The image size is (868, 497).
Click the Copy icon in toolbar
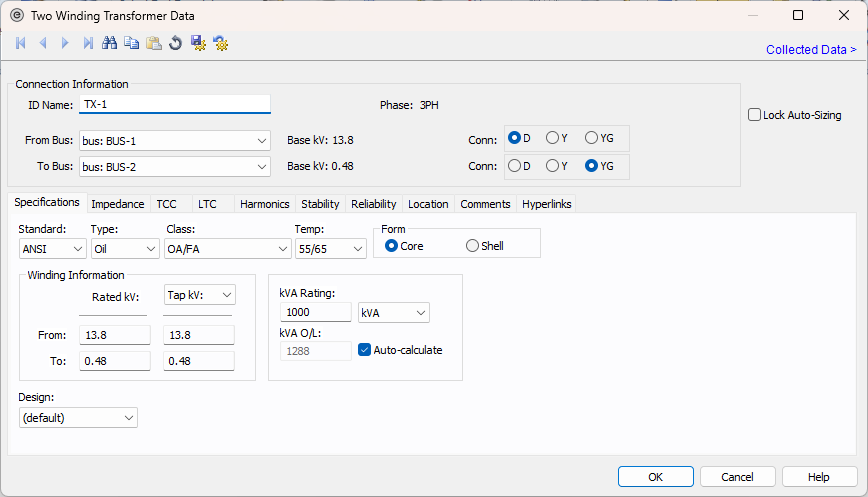click(x=132, y=43)
